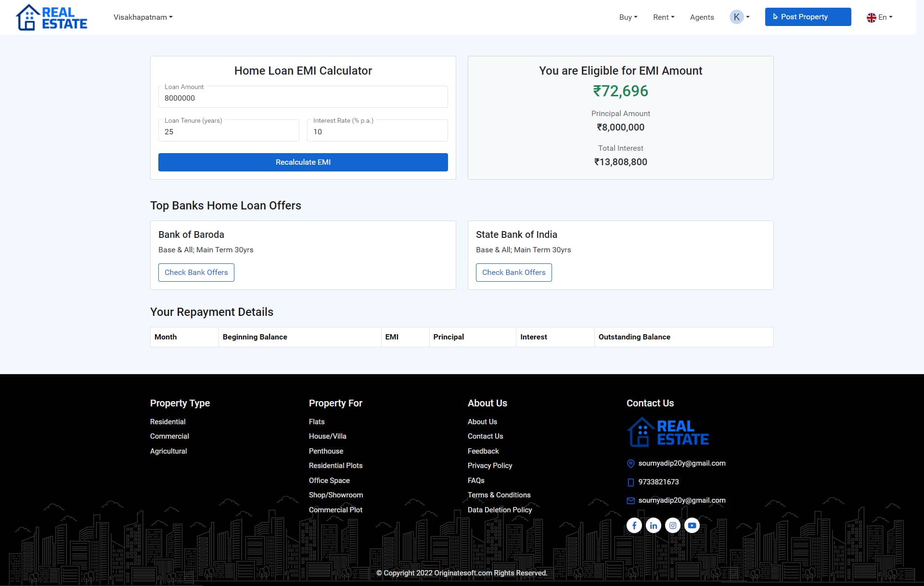Click the Post Property button
924x586 pixels.
tap(808, 17)
